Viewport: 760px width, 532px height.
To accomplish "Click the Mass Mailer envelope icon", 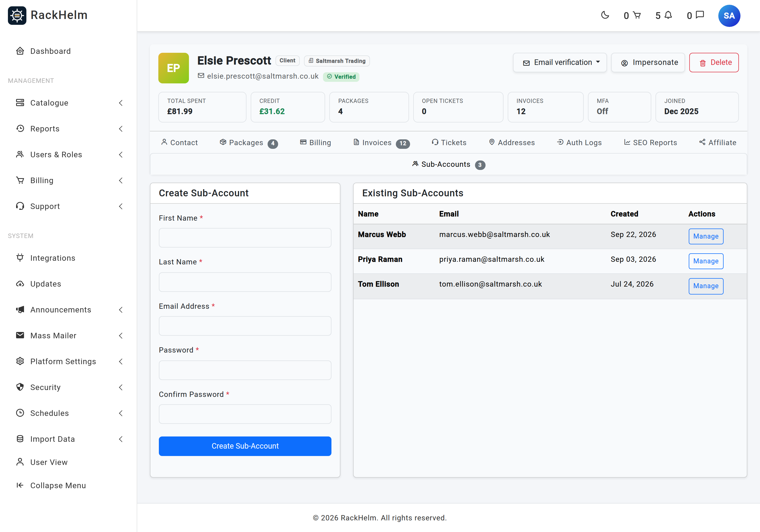I will pyautogui.click(x=20, y=335).
